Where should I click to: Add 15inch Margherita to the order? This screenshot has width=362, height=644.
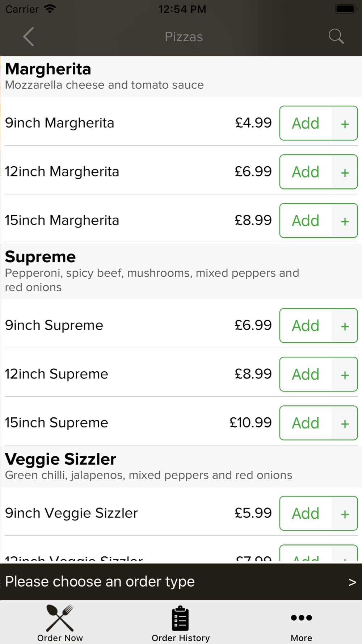click(x=306, y=221)
